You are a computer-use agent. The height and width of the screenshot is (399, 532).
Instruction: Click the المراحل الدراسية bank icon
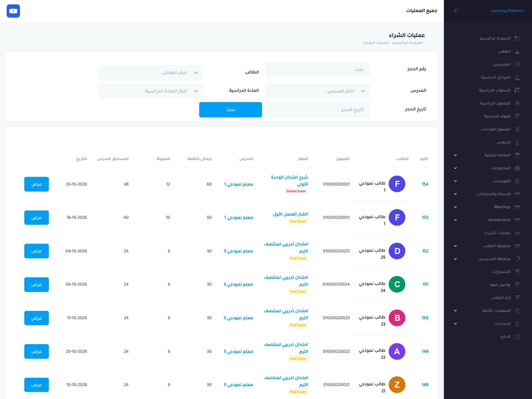tap(517, 77)
